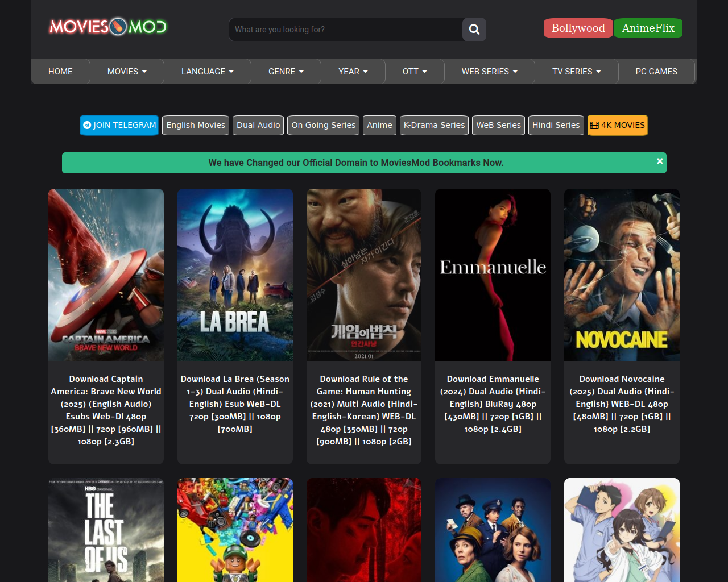This screenshot has width=728, height=582.
Task: Go to the HOME menu item
Action: [60, 72]
